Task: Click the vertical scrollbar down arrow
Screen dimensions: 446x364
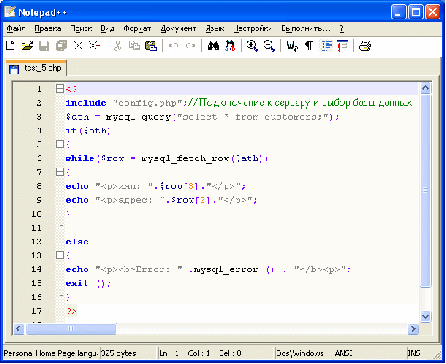Action: pyautogui.click(x=425, y=316)
